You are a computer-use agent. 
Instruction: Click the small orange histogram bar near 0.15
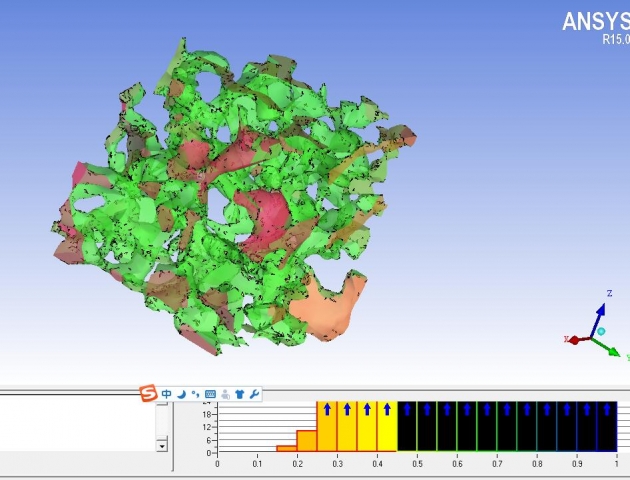[x=287, y=447]
